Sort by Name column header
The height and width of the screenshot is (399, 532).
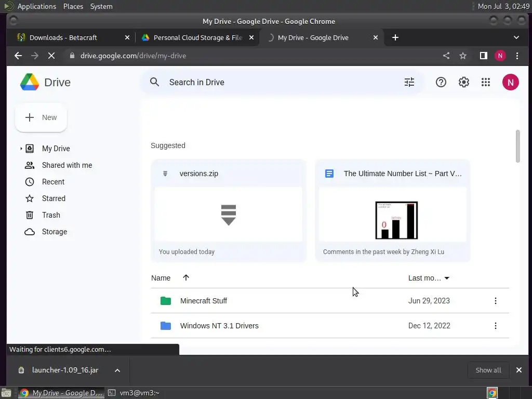(161, 278)
